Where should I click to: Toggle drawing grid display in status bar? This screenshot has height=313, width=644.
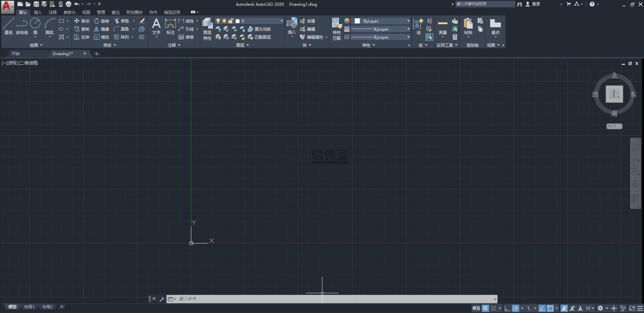click(x=485, y=308)
